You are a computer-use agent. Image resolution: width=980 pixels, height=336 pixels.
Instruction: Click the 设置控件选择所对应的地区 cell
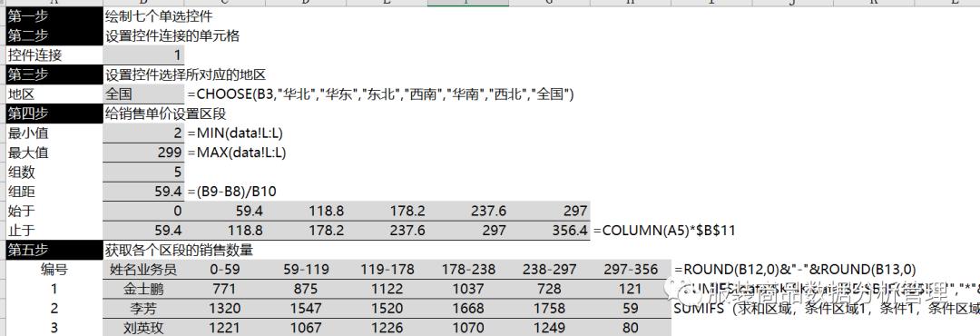click(x=185, y=75)
